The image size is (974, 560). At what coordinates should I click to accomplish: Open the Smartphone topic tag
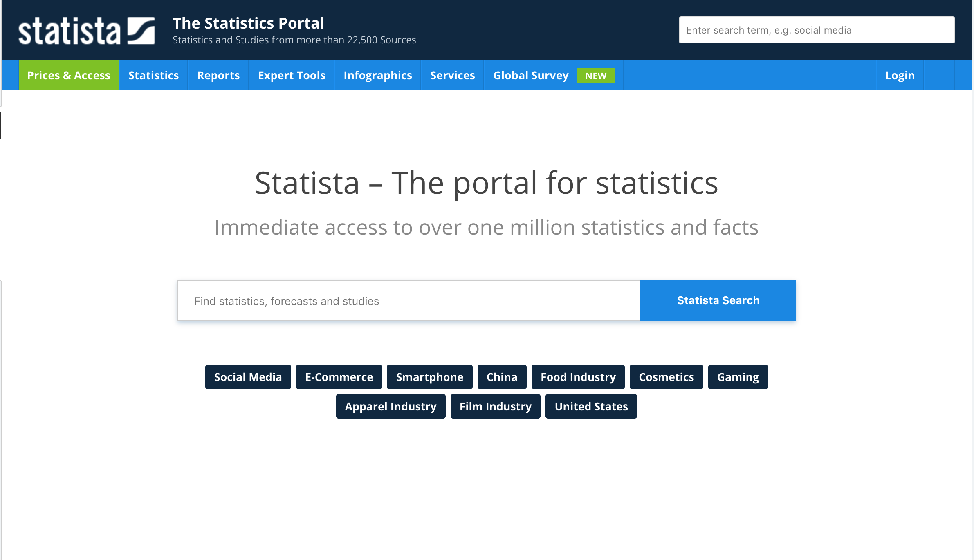pos(429,377)
